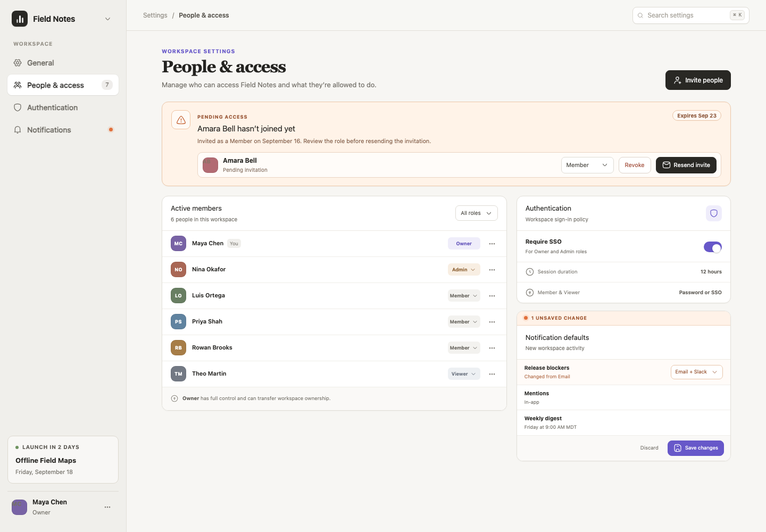Click Maya Chen's profile avatar in sidebar
This screenshot has width=766, height=532.
[x=20, y=507]
